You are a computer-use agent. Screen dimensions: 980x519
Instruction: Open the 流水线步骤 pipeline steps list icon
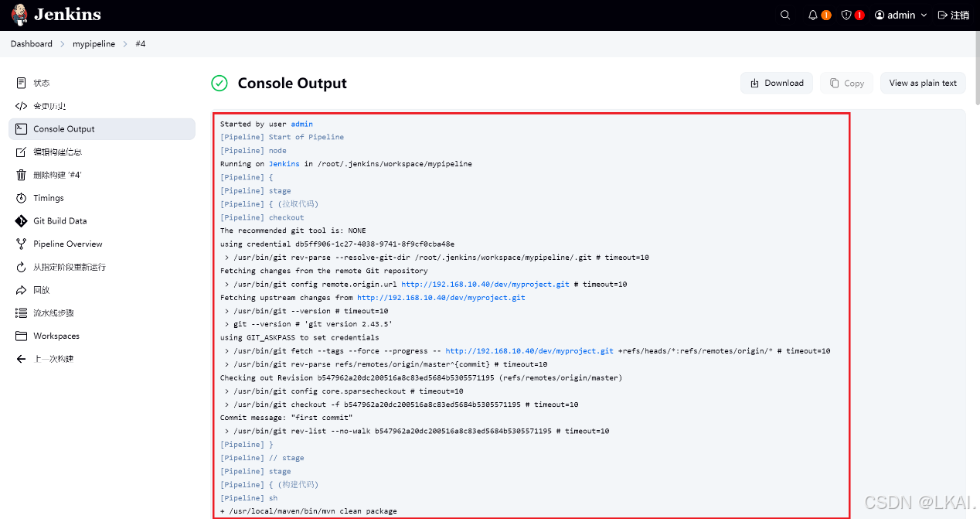21,313
